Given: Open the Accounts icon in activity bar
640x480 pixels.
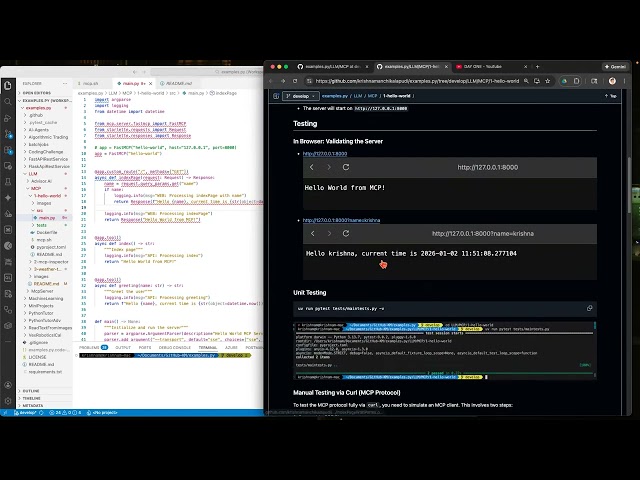Looking at the screenshot, I should tap(8, 385).
